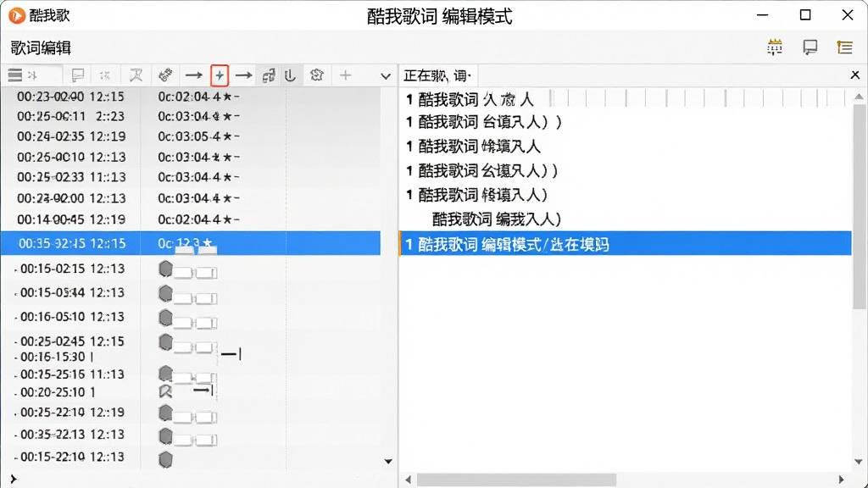Click the arrow icon left of sparkle icon

click(x=193, y=75)
